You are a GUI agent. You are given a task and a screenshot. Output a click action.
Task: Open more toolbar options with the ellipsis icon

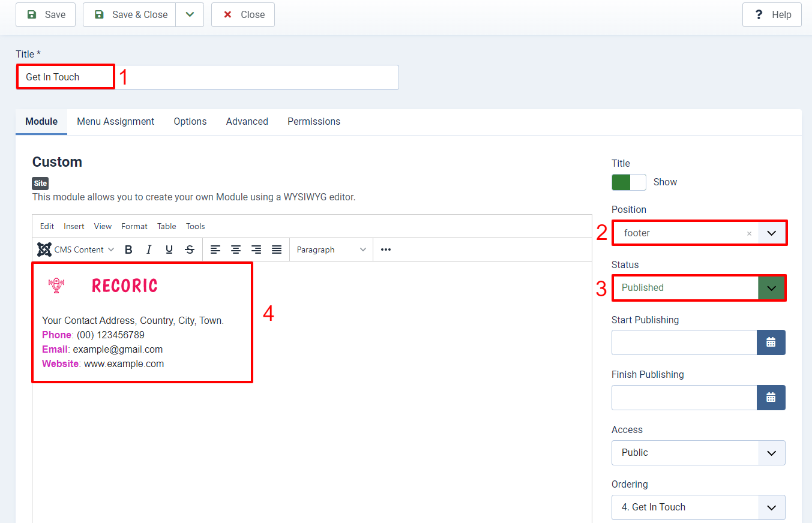click(x=385, y=249)
